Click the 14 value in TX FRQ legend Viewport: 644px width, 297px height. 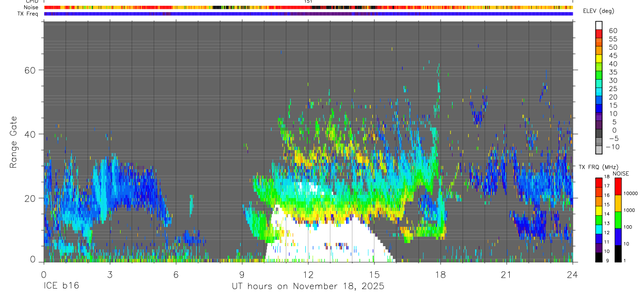click(607, 214)
